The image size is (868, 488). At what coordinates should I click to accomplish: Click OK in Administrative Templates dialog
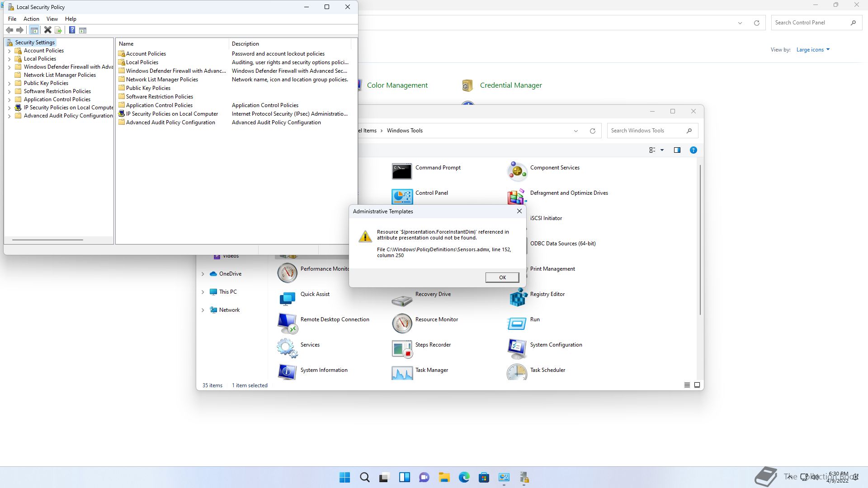pyautogui.click(x=502, y=277)
